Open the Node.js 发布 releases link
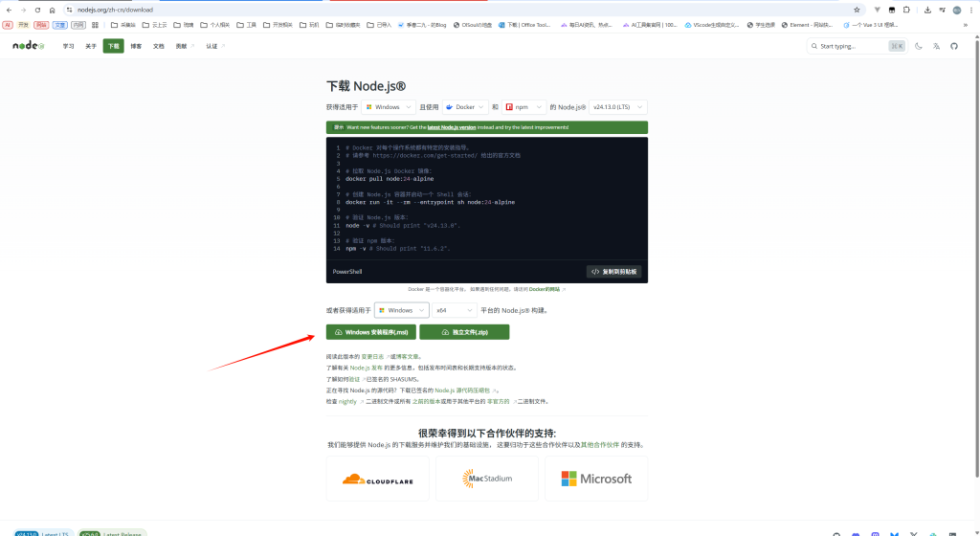This screenshot has height=536, width=980. (367, 368)
